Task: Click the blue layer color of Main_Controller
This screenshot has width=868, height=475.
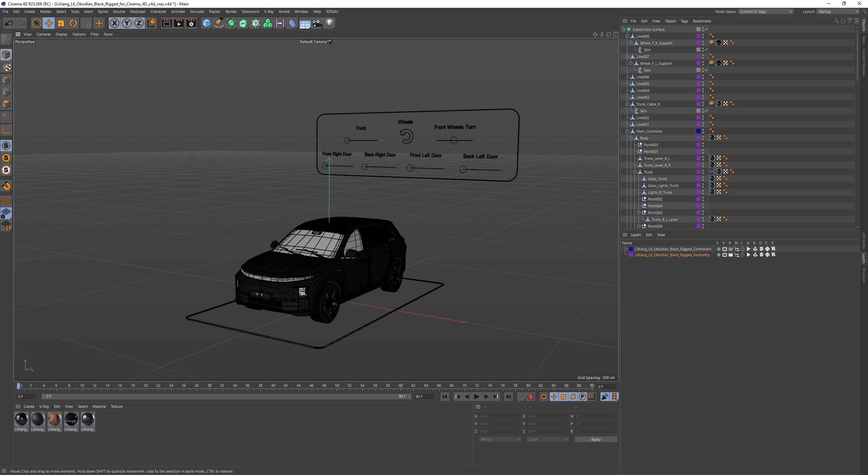Action: [x=698, y=131]
